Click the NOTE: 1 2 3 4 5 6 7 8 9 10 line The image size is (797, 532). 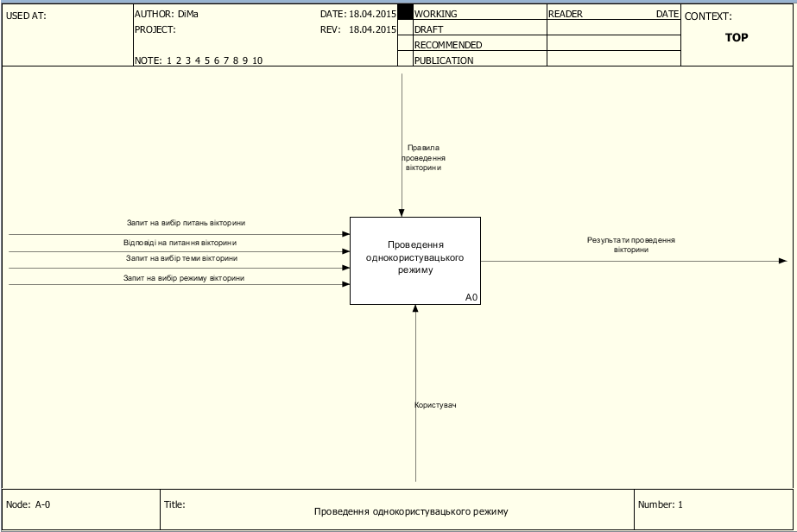(x=199, y=60)
